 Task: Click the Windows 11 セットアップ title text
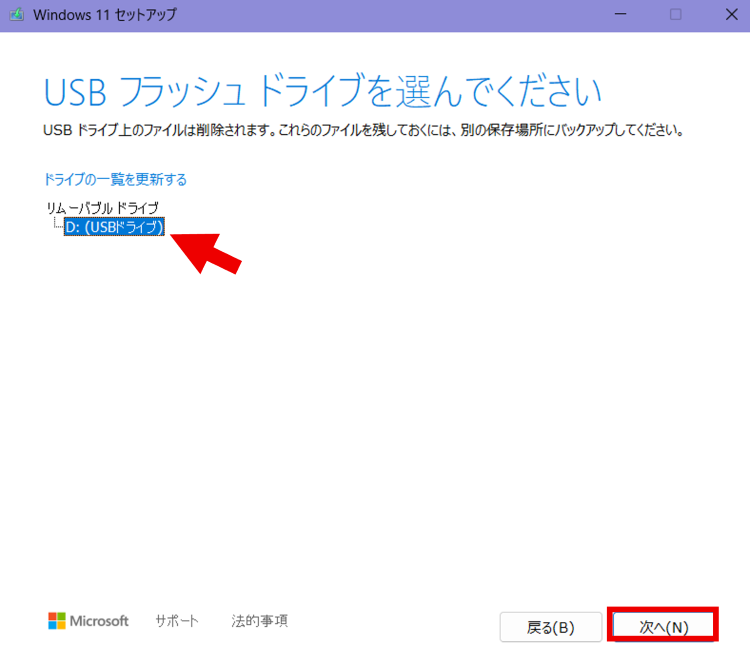pos(105,15)
